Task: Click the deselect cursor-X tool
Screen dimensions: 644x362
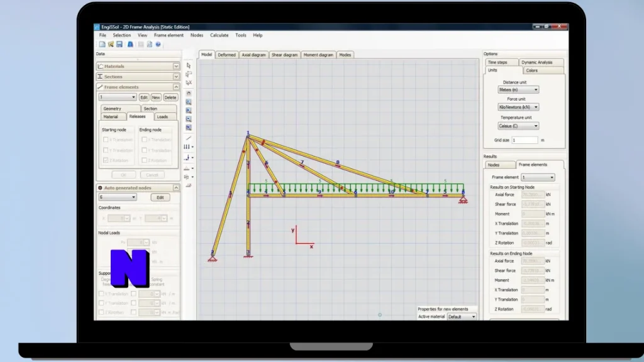Action: [x=189, y=83]
